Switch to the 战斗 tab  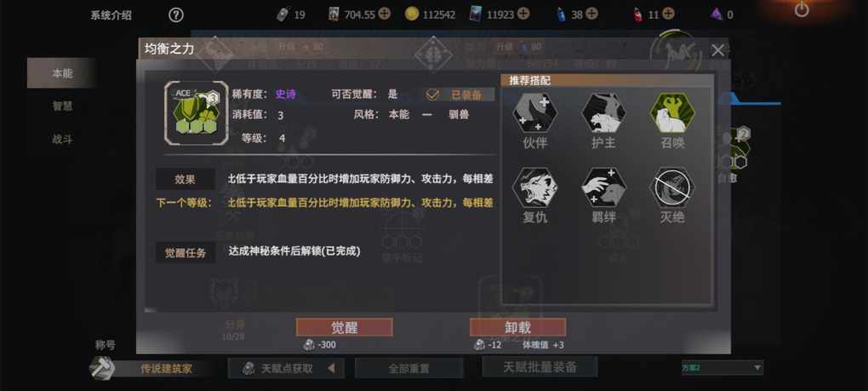click(x=62, y=139)
